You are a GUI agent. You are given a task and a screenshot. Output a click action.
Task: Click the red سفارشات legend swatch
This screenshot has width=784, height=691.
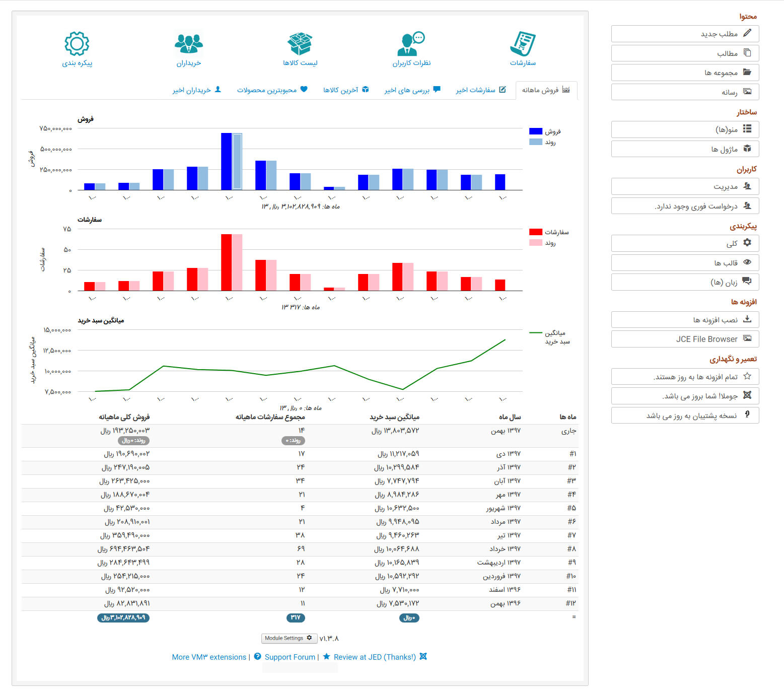pyautogui.click(x=535, y=232)
